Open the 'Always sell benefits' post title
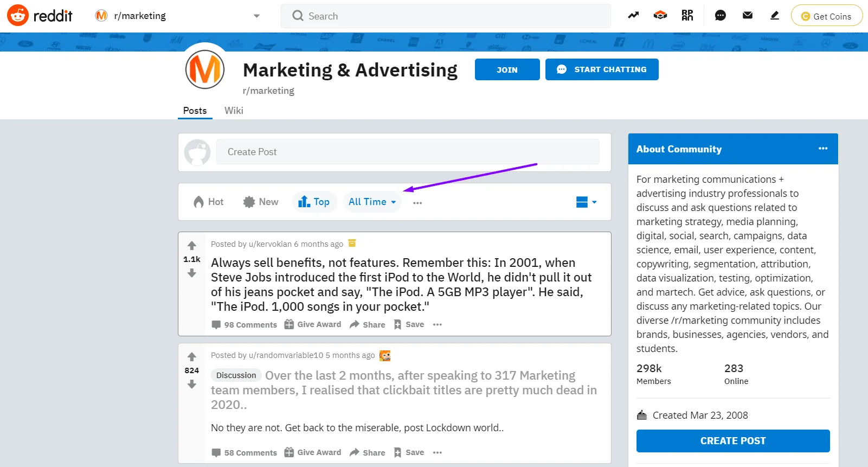Screen dimensions: 868x467 pyautogui.click(x=401, y=285)
